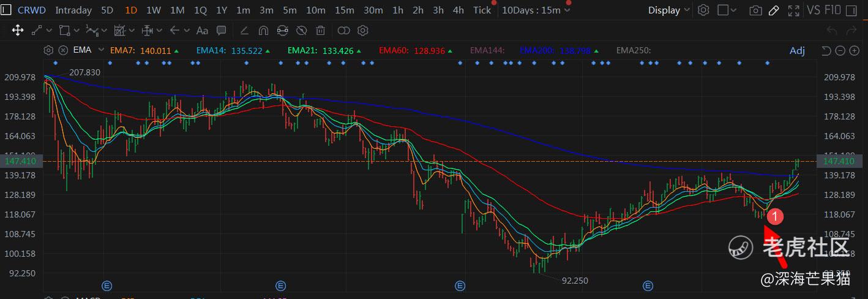868x299 pixels.
Task: Switch to 1W timeframe
Action: click(x=154, y=10)
